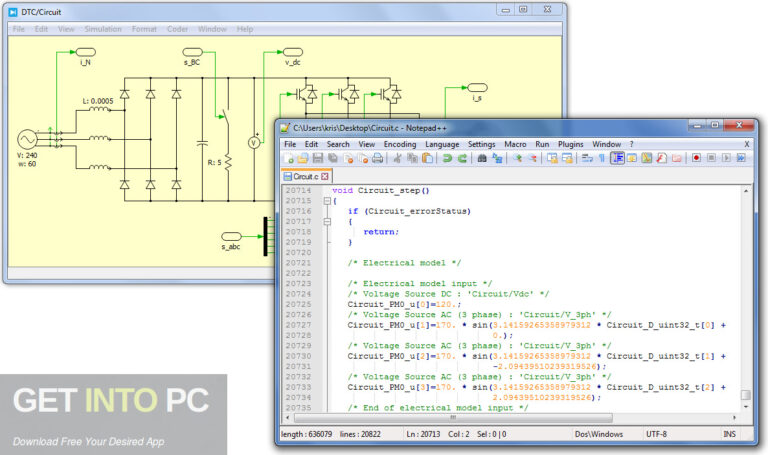The width and height of the screenshot is (768, 455).
Task: Collapse the fold marker on line 20717
Action: coord(327,221)
